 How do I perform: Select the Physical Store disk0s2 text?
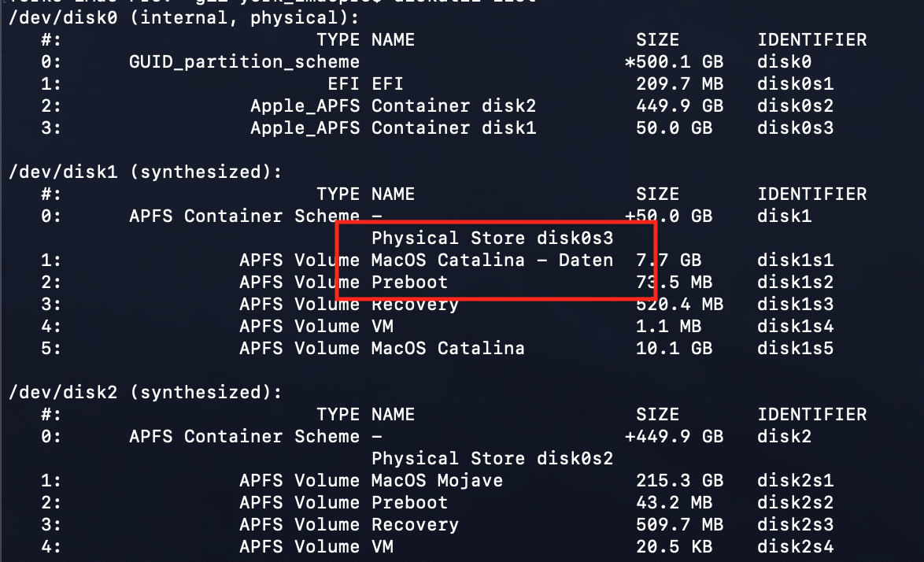492,458
